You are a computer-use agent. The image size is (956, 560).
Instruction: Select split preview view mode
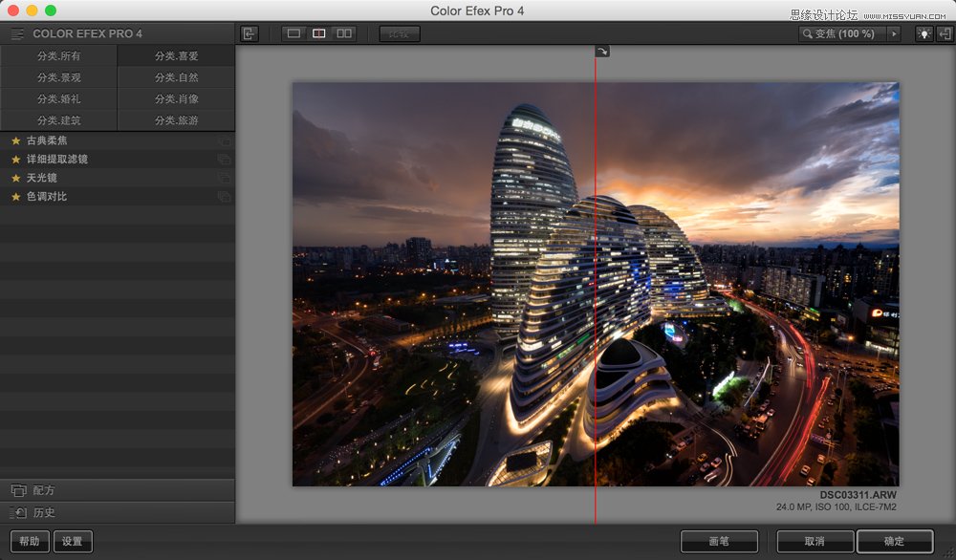tap(319, 33)
